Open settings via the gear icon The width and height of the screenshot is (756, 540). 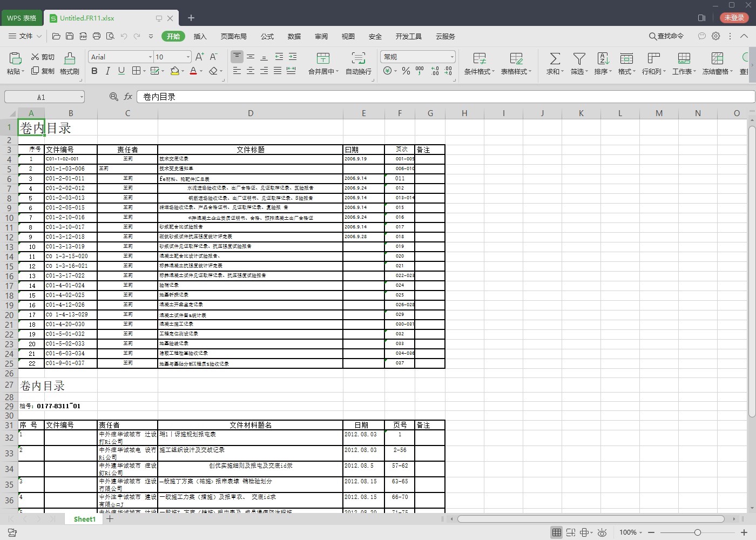point(716,36)
